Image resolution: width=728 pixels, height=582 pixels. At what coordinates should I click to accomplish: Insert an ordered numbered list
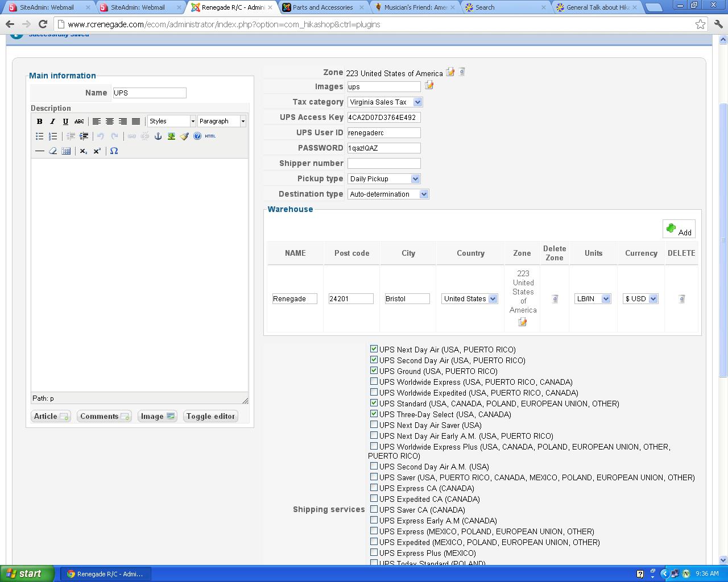coord(53,136)
